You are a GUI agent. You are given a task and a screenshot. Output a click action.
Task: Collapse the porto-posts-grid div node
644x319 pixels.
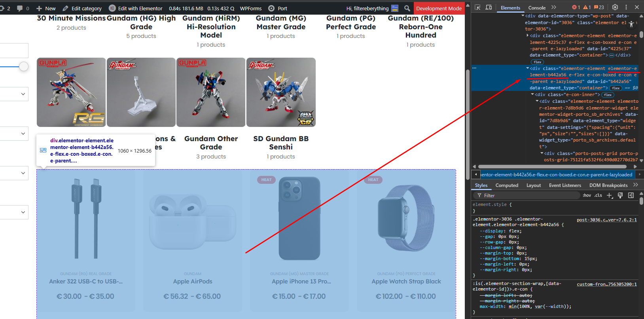pyautogui.click(x=542, y=153)
